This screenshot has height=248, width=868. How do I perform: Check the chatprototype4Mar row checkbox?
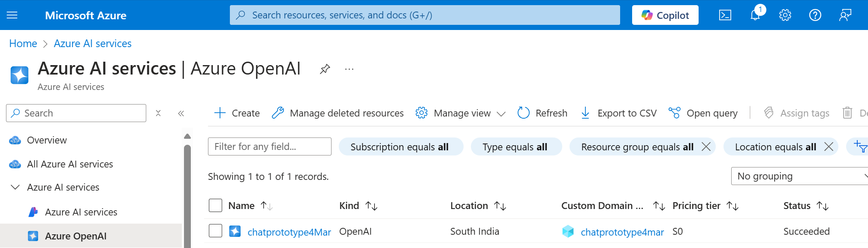tap(215, 231)
